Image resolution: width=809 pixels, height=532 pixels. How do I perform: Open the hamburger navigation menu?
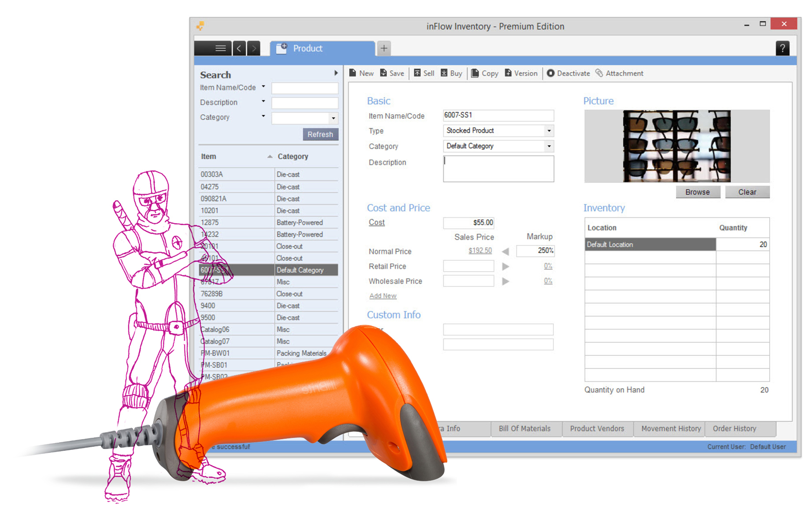[x=220, y=48]
